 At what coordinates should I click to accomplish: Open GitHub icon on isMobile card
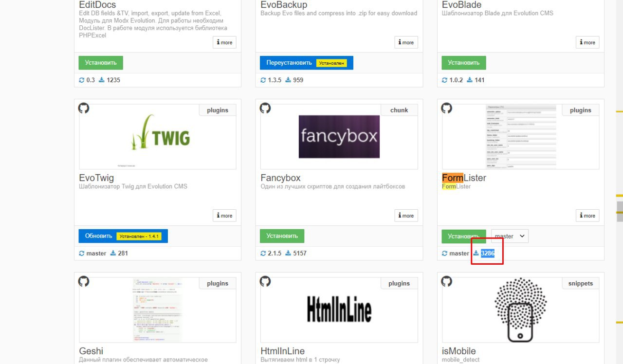(x=447, y=281)
